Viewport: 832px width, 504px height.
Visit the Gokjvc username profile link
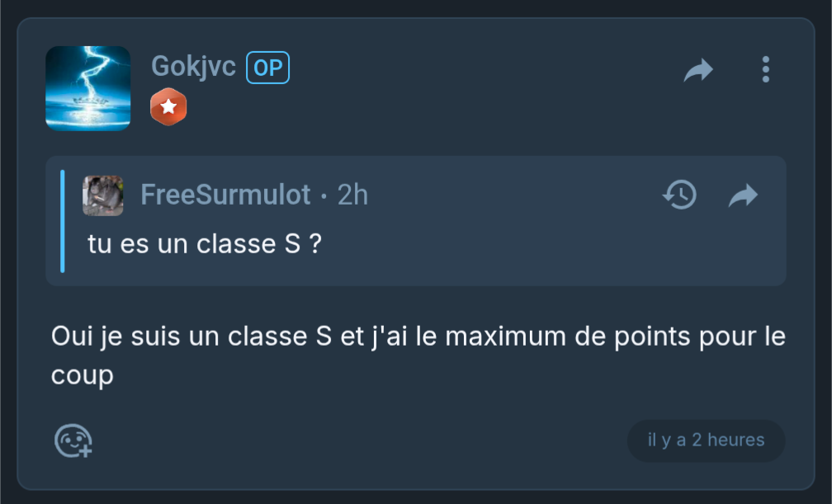tap(193, 66)
